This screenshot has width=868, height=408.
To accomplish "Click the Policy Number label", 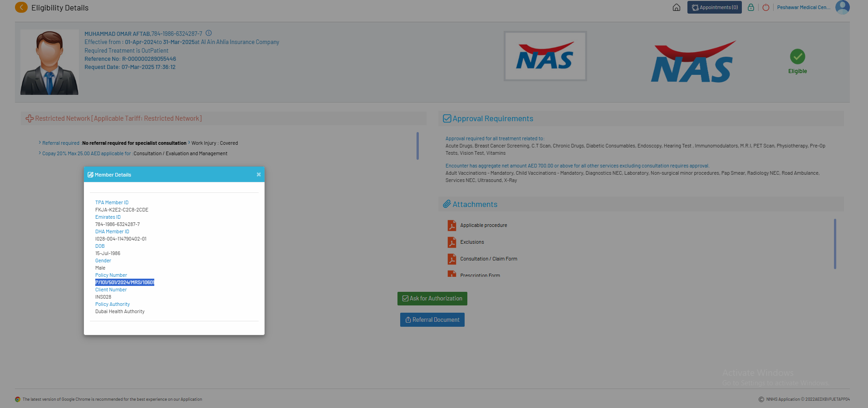I will pos(111,275).
